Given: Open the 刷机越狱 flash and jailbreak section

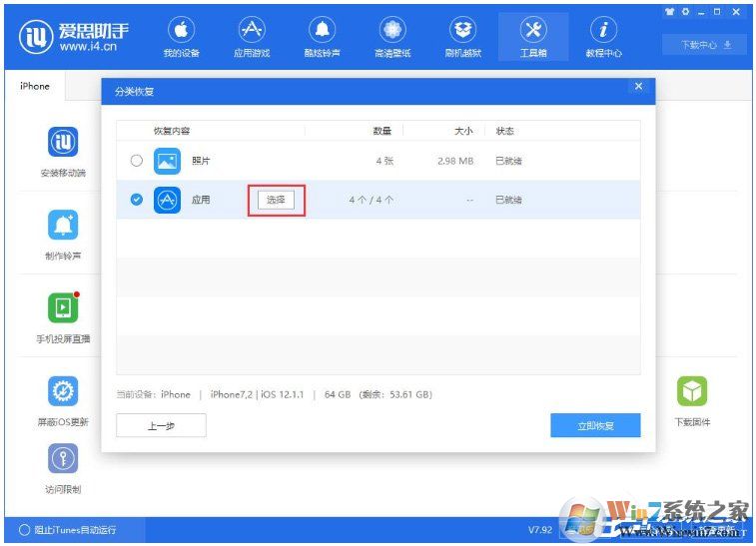Looking at the screenshot, I should click(x=462, y=37).
